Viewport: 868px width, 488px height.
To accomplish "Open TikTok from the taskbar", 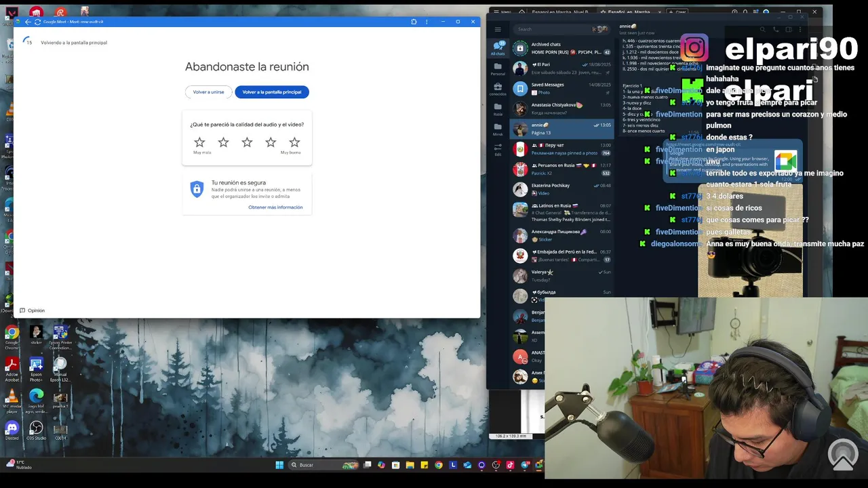I will pos(510,465).
